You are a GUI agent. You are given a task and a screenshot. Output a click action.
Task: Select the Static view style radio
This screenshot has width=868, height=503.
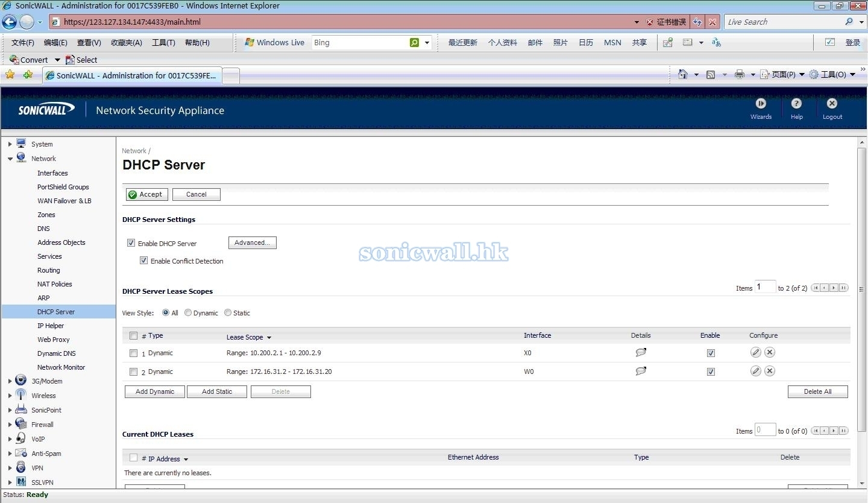pyautogui.click(x=228, y=313)
